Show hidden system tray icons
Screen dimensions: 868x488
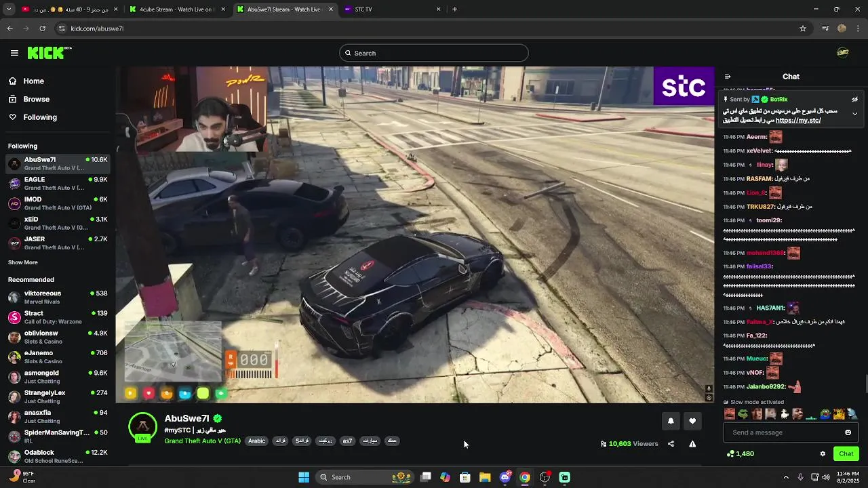[x=786, y=477]
